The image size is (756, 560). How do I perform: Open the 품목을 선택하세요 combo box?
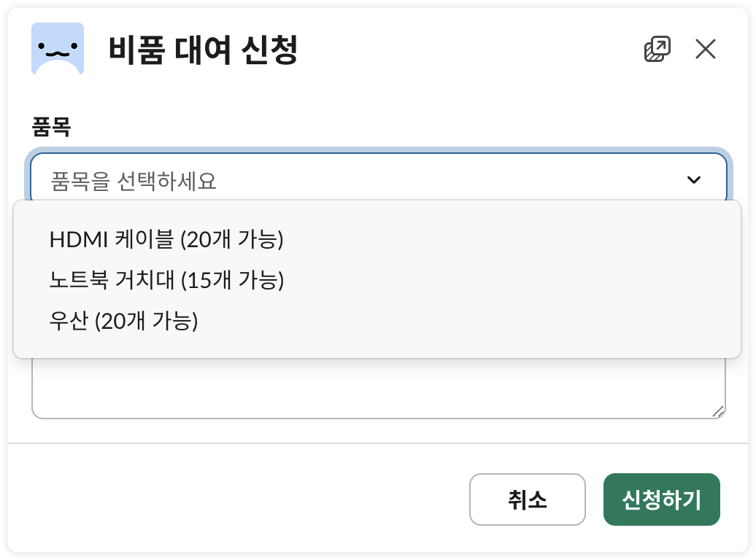pyautogui.click(x=292, y=179)
